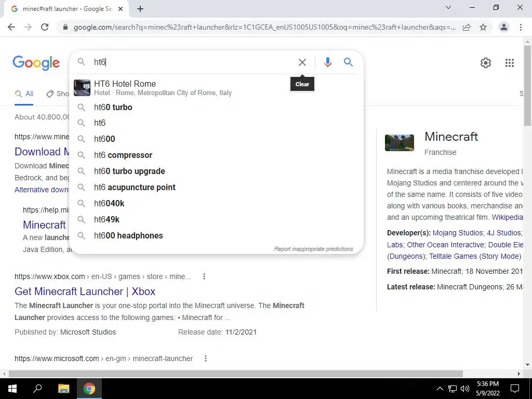532x399 pixels.
Task: Select ht60 turbo upgrade suggestion
Action: click(216, 171)
